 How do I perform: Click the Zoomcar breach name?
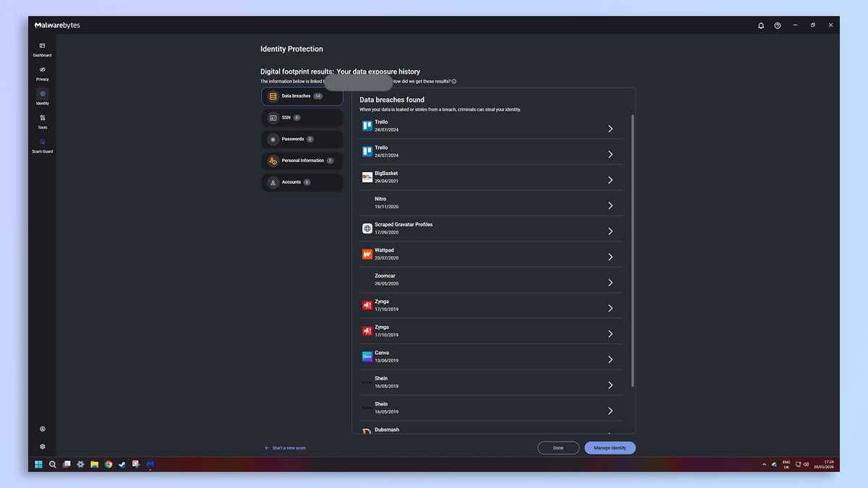pyautogui.click(x=385, y=275)
